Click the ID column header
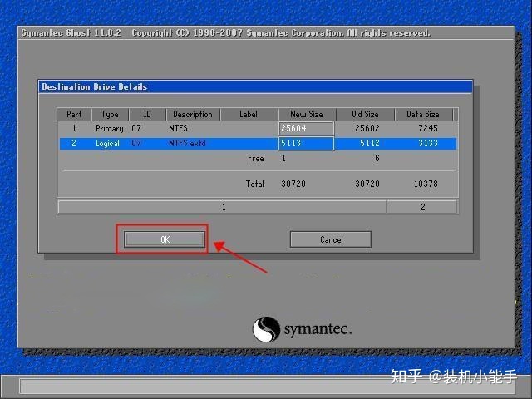The image size is (532, 399). click(x=147, y=115)
